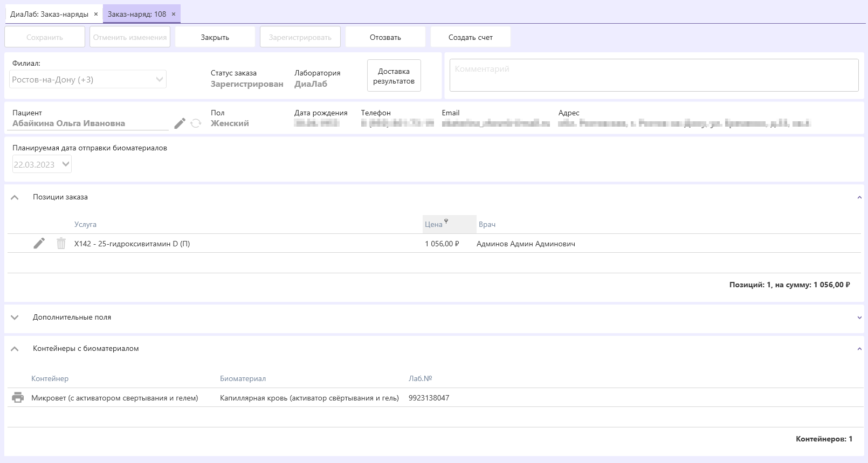This screenshot has height=463, width=868.
Task: Click the price 1 056,00 ₽ cell
Action: (x=442, y=244)
